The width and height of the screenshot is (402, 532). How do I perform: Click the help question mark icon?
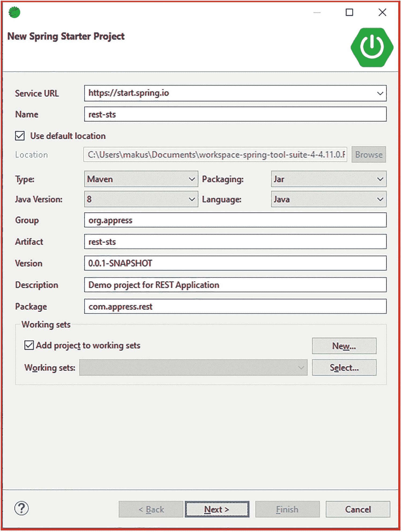(21, 508)
